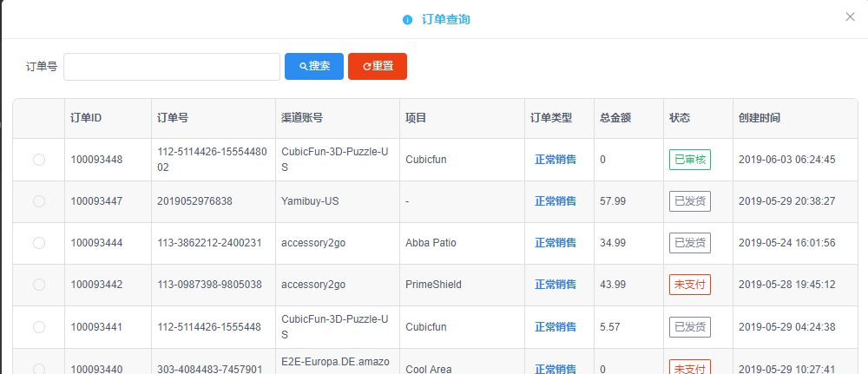Click creation time 2019-05-29 04:24:38
Image resolution: width=868 pixels, height=374 pixels.
tap(787, 327)
